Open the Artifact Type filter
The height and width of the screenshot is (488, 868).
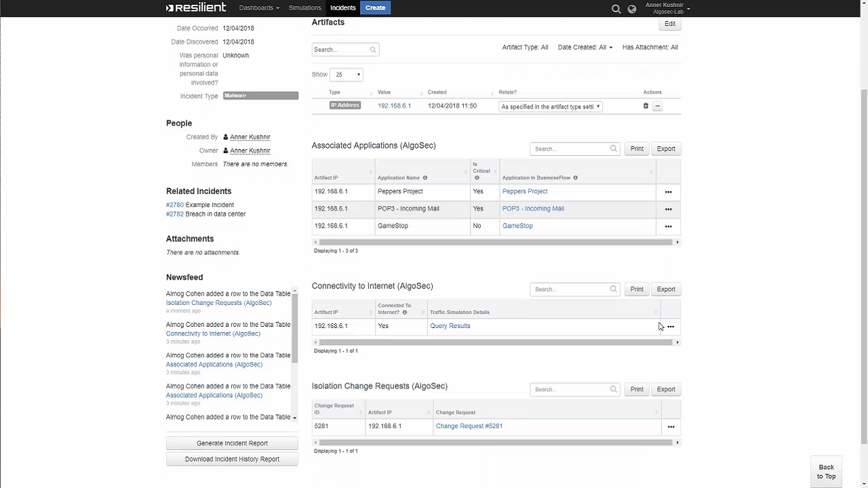(x=525, y=47)
